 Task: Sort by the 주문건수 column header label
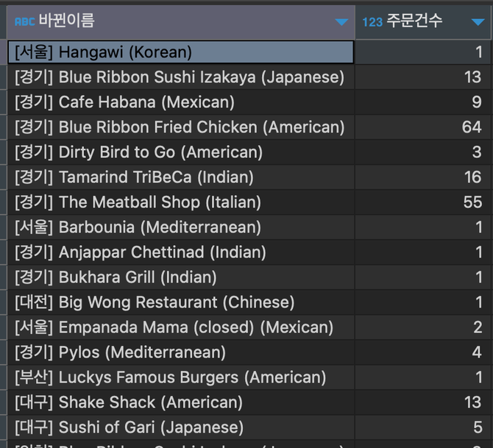click(x=414, y=21)
